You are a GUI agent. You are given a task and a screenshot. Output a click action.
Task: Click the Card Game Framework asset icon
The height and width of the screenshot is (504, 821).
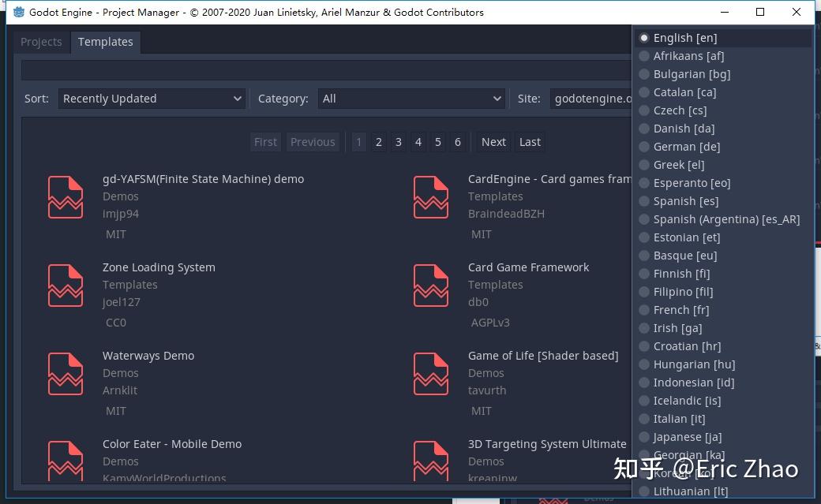click(x=431, y=286)
